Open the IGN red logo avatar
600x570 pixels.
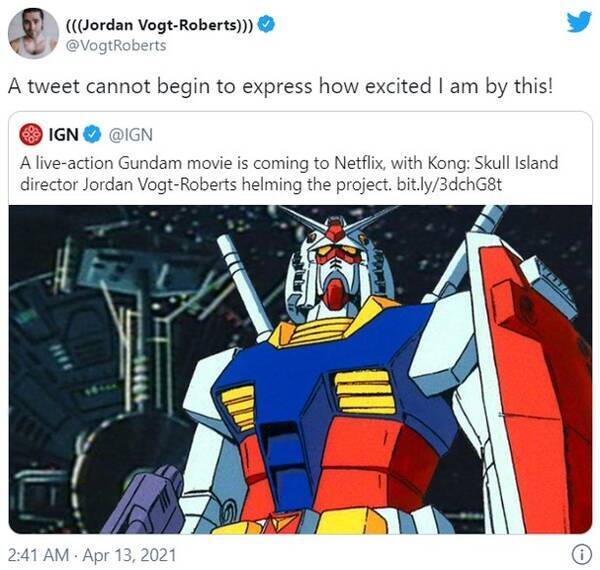(x=31, y=134)
